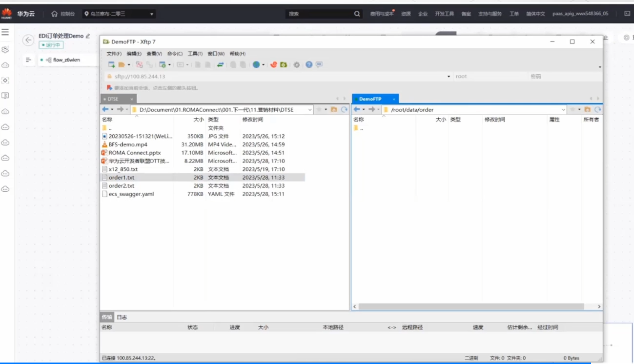Click the root username field
Screen dimensions: 634x364
[491, 77]
